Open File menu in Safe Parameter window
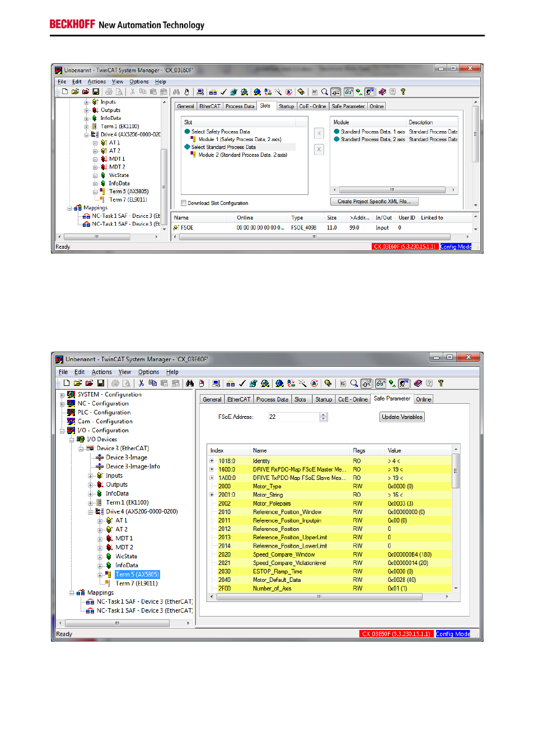 63,372
